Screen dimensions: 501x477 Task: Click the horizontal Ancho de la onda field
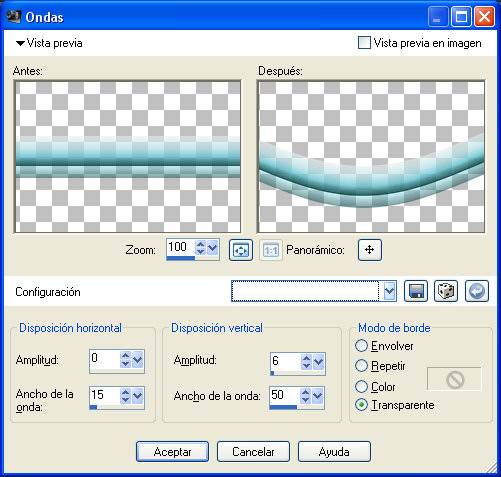(104, 395)
